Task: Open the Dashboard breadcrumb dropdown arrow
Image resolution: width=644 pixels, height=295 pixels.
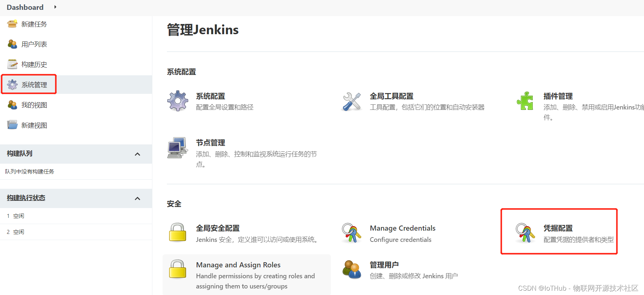Action: pyautogui.click(x=55, y=7)
